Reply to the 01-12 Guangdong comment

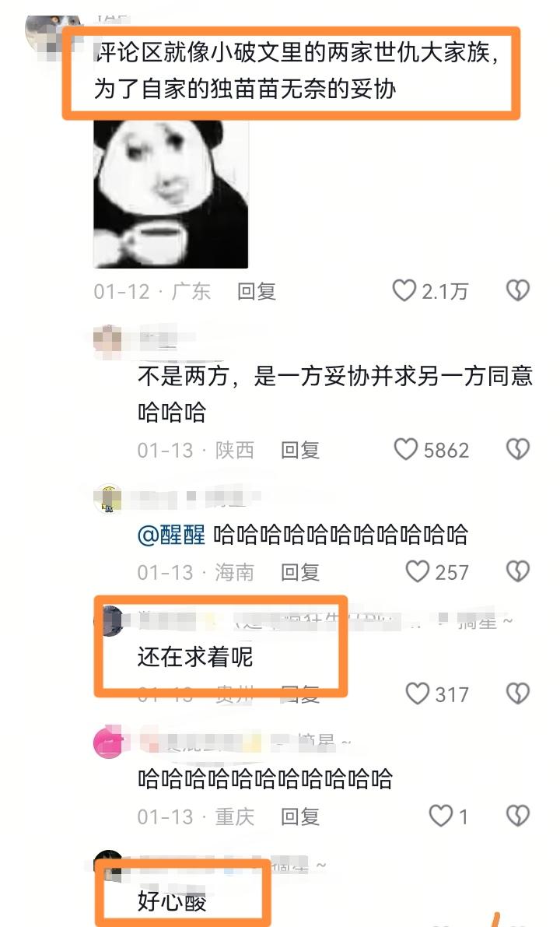tap(257, 291)
